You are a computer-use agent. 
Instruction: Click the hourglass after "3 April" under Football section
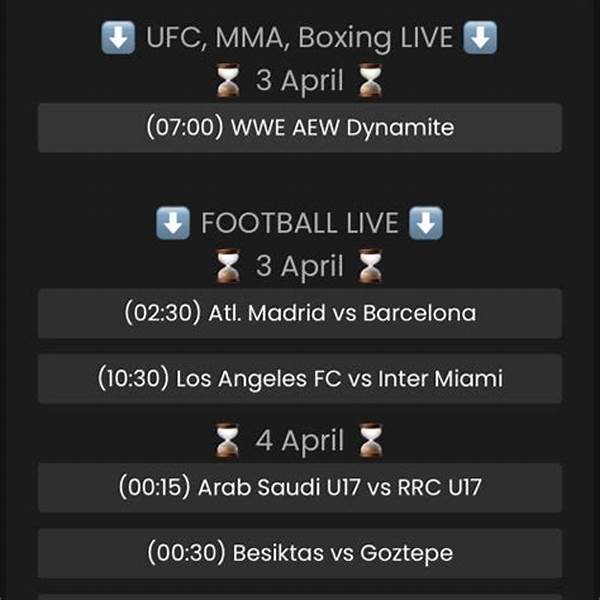tap(371, 267)
